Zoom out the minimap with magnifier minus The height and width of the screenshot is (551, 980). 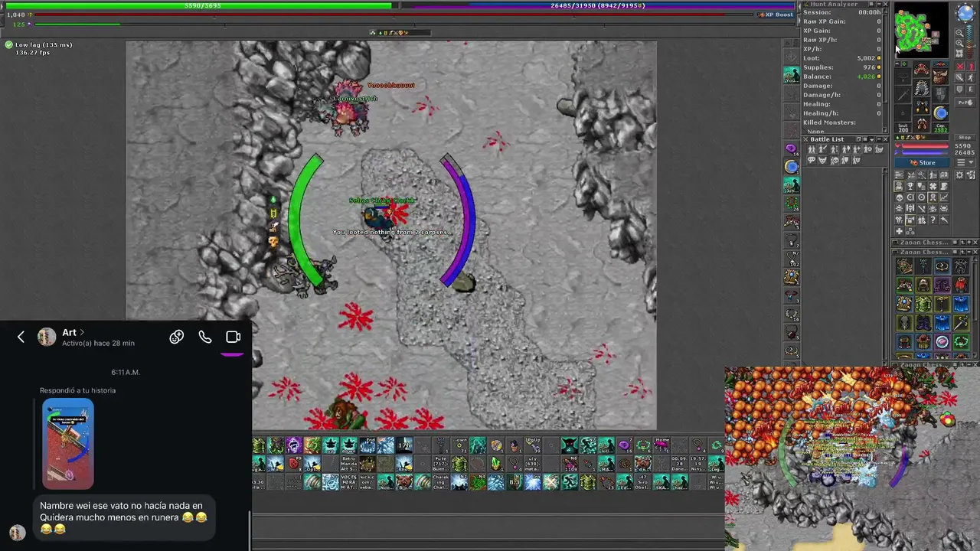959,33
